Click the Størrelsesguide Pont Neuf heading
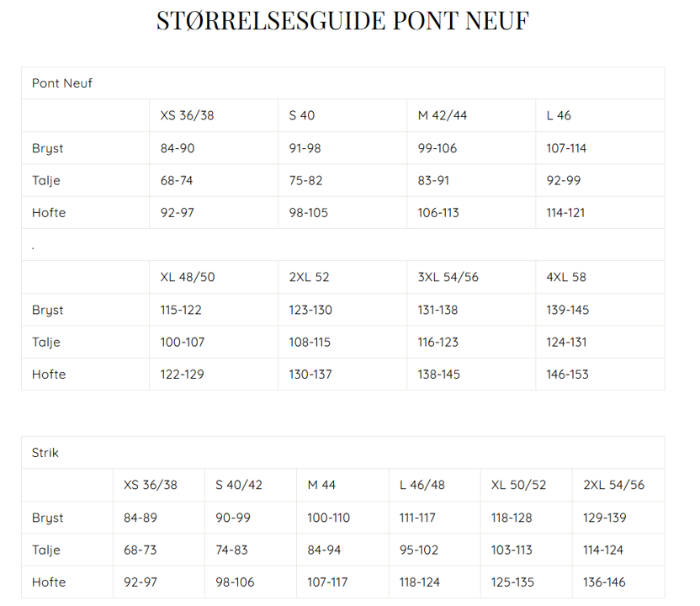The height and width of the screenshot is (606, 700). tap(342, 20)
